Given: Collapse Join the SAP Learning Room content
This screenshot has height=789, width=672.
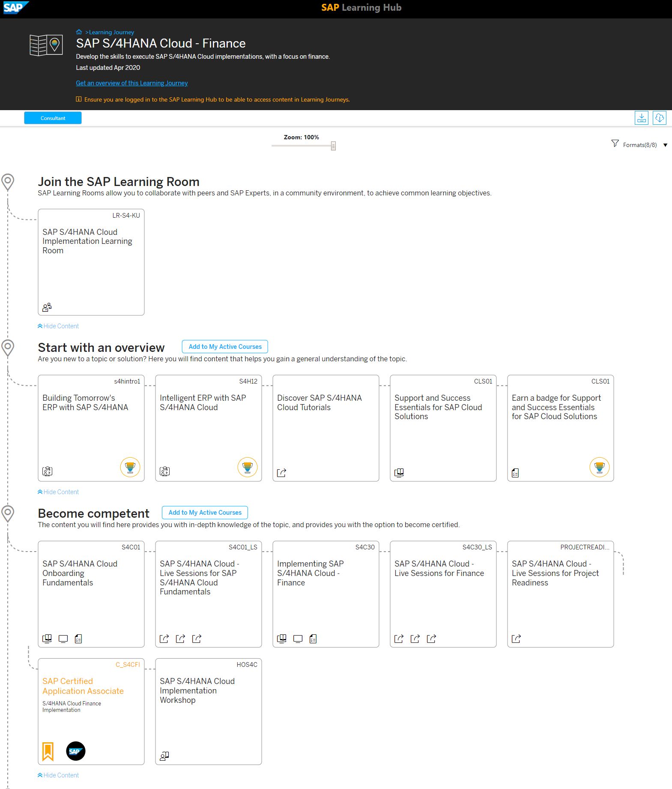Looking at the screenshot, I should click(58, 326).
